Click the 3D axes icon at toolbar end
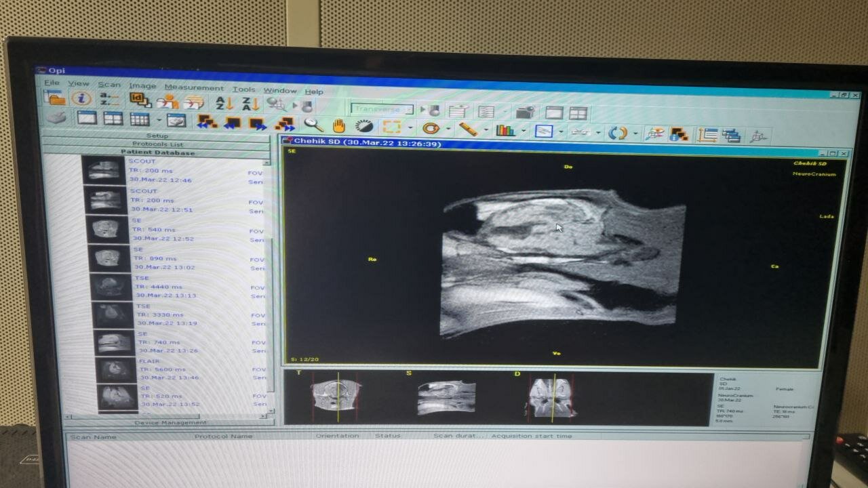The width and height of the screenshot is (868, 488). click(x=757, y=136)
